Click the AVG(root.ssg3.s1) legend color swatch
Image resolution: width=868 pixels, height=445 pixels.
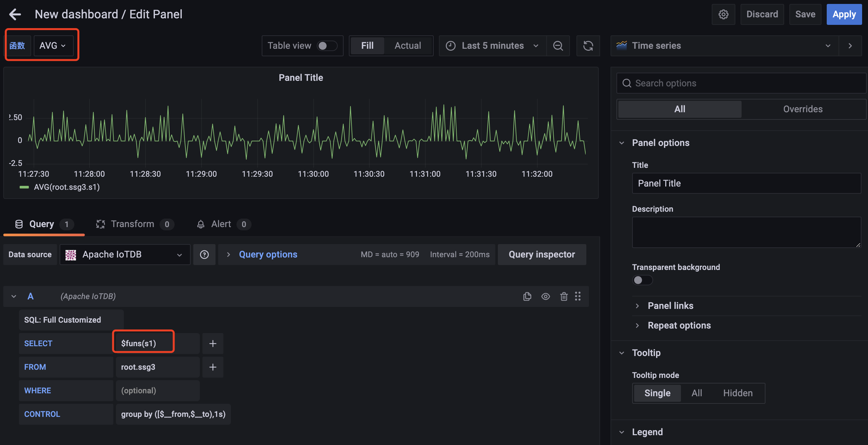pyautogui.click(x=24, y=187)
